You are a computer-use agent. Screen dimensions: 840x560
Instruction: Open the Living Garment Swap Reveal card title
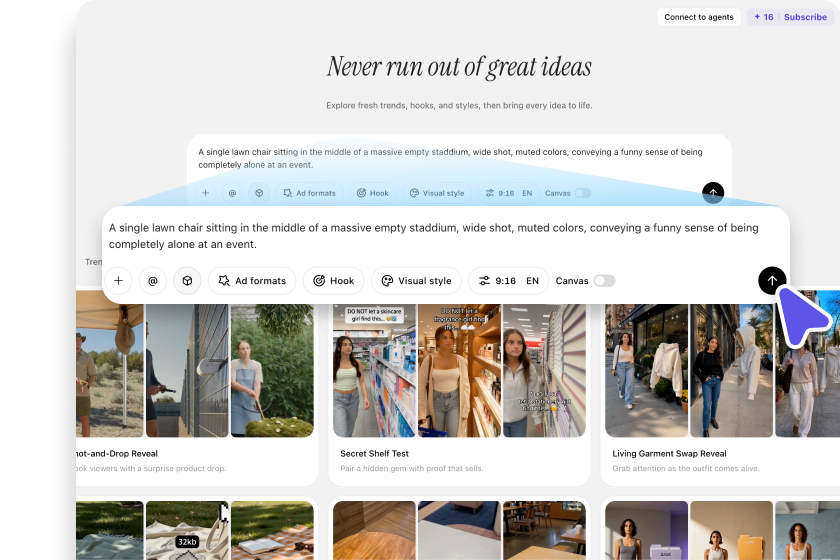(x=669, y=453)
